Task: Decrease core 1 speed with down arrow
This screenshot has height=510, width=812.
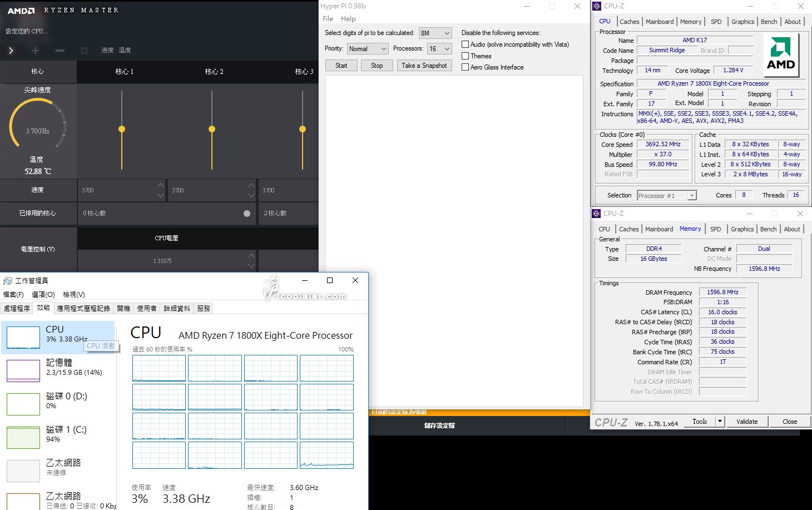Action: coord(161,195)
